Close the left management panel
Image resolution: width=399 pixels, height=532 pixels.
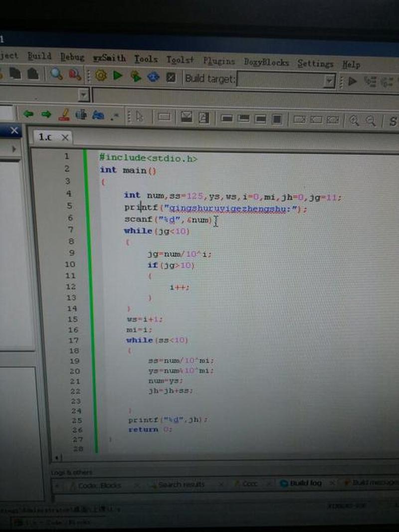point(14,130)
